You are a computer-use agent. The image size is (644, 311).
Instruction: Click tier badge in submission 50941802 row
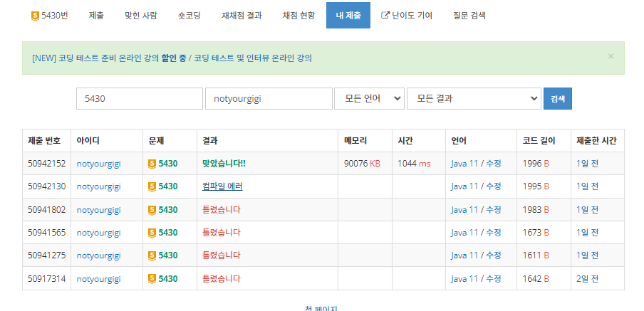(152, 210)
